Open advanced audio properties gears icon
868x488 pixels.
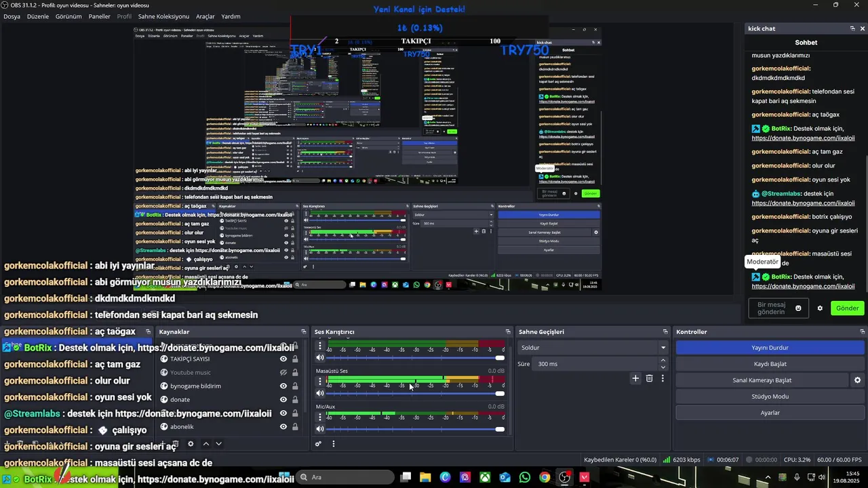click(x=318, y=444)
